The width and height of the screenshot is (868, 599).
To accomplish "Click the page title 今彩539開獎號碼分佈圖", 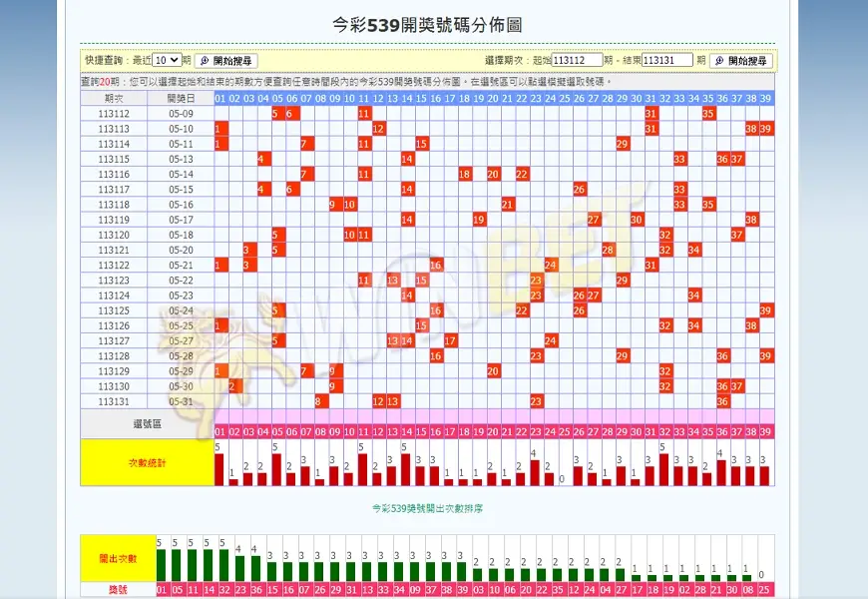I will click(x=427, y=24).
